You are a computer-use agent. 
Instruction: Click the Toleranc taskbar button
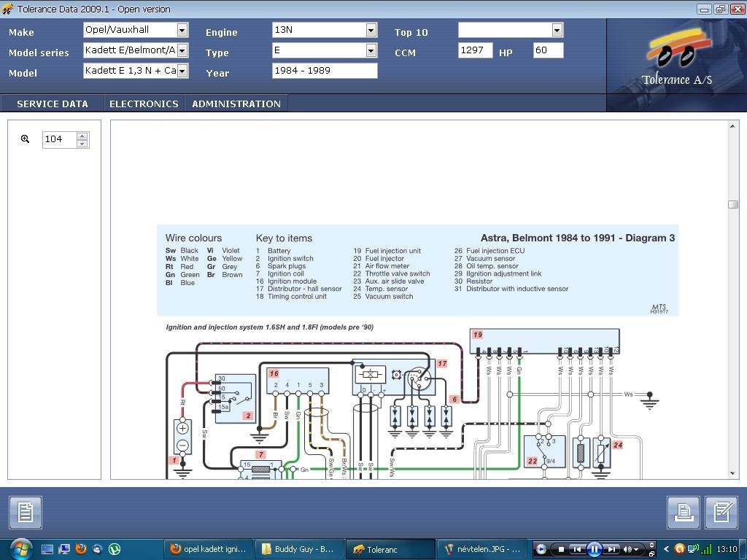(390, 549)
